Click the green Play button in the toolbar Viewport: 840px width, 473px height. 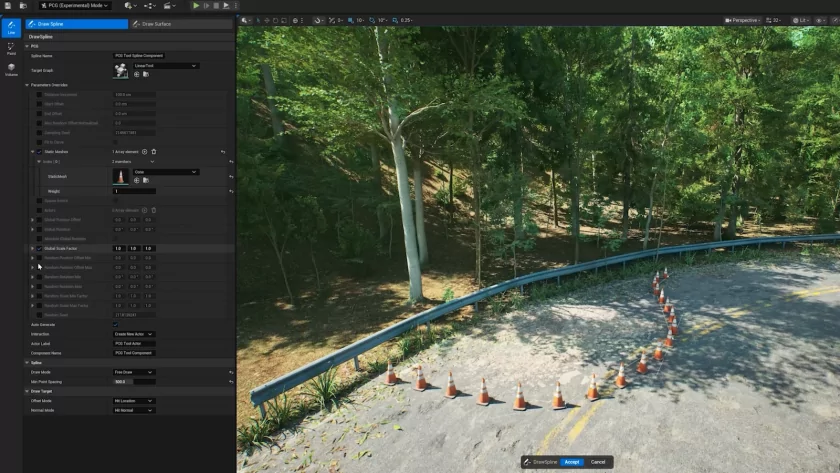click(x=196, y=5)
